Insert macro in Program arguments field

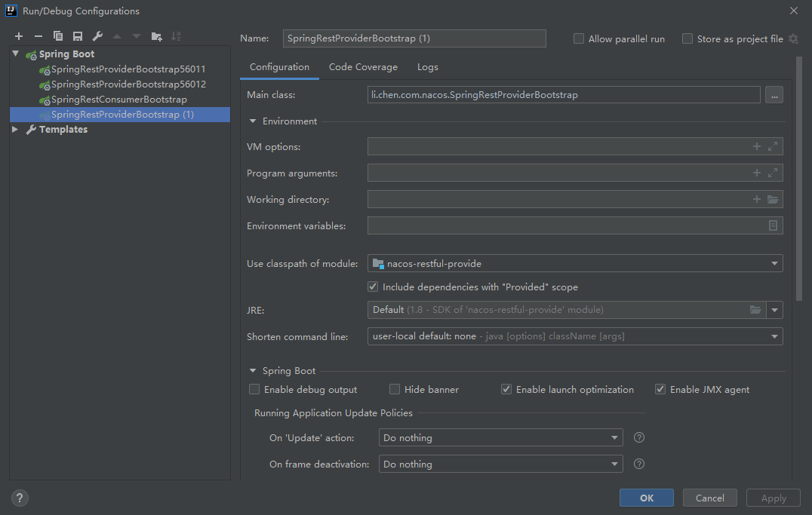(x=757, y=173)
